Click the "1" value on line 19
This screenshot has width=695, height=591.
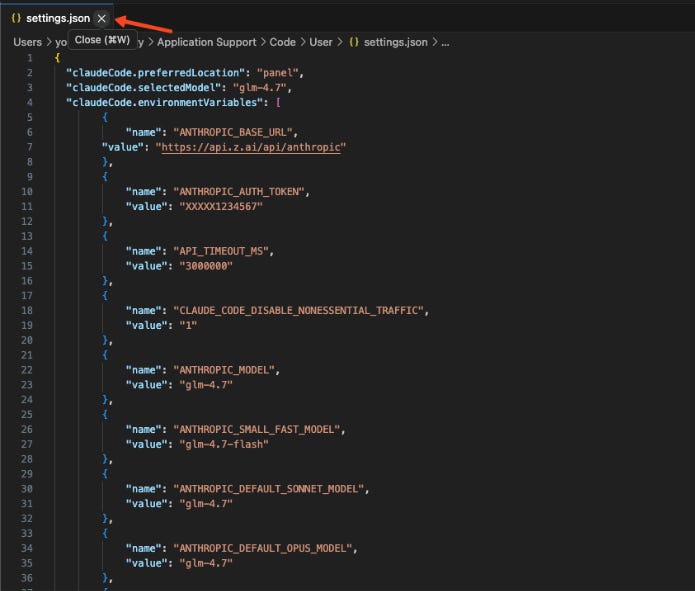click(x=188, y=325)
